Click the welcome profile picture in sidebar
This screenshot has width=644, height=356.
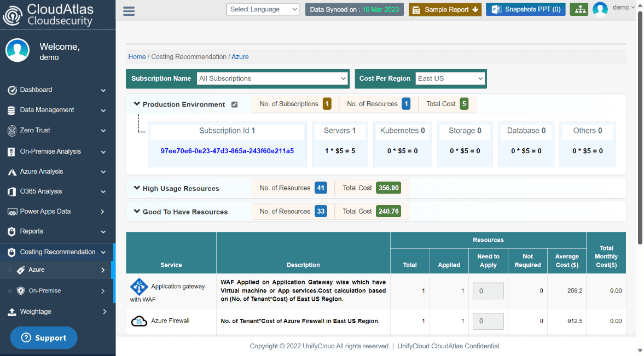click(x=18, y=50)
